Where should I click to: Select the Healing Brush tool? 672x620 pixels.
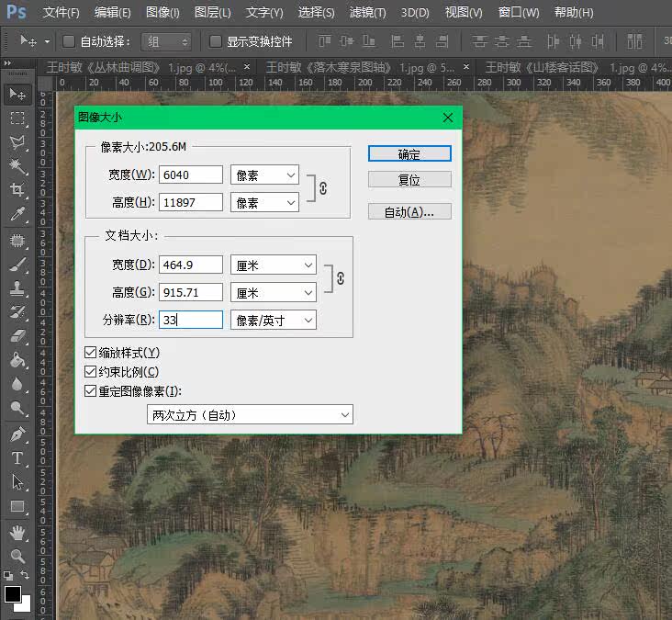[x=17, y=241]
